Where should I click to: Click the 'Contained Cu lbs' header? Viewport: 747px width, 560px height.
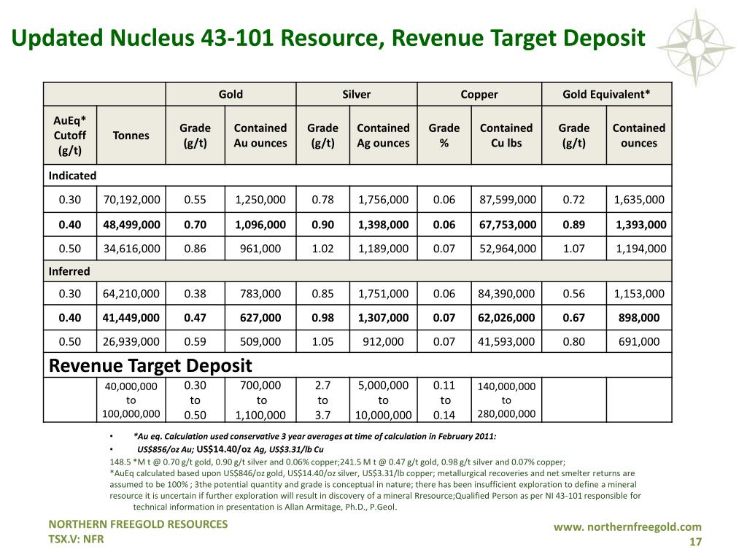(506, 135)
